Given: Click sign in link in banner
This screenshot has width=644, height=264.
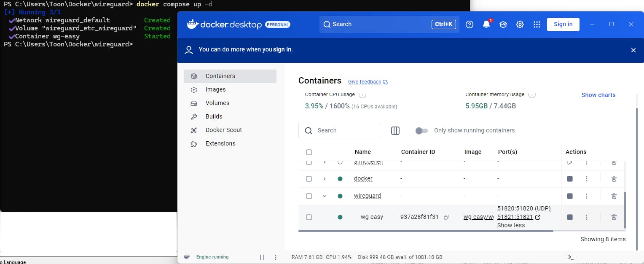Looking at the screenshot, I should [x=282, y=49].
